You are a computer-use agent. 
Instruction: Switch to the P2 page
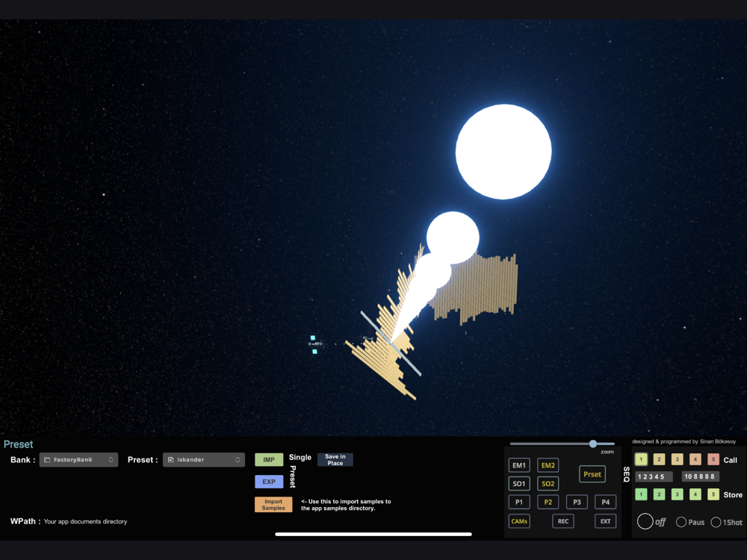548,502
